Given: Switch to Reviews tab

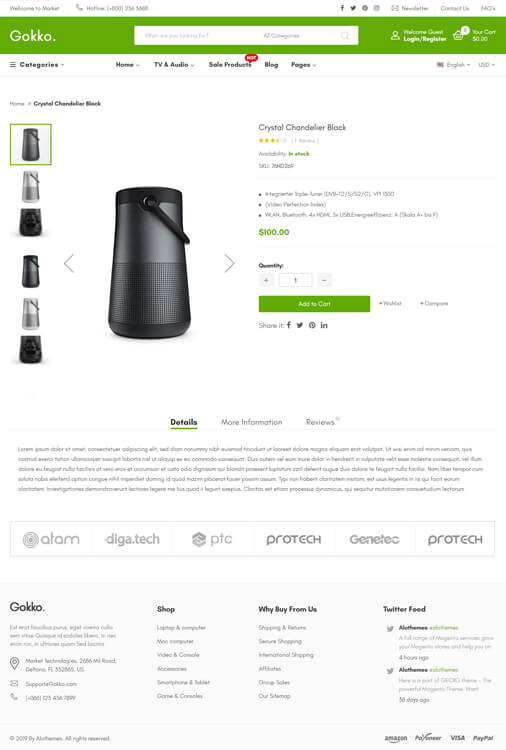Looking at the screenshot, I should pos(320,422).
